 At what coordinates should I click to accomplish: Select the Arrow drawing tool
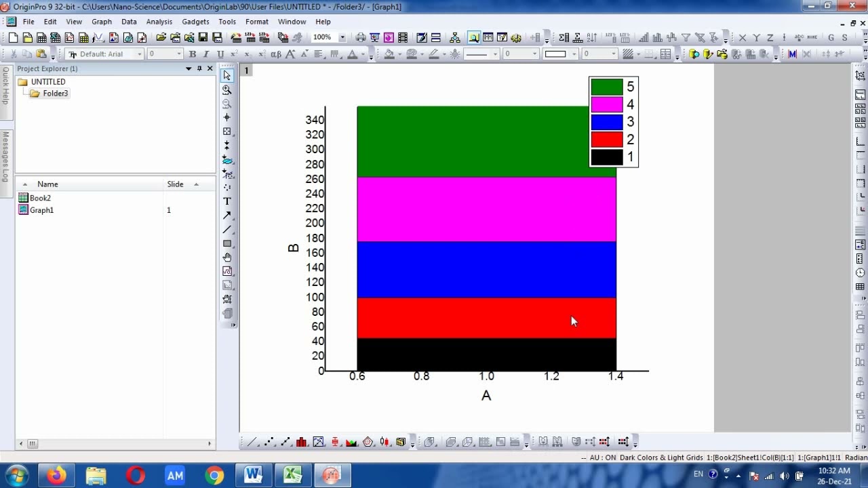click(x=227, y=216)
